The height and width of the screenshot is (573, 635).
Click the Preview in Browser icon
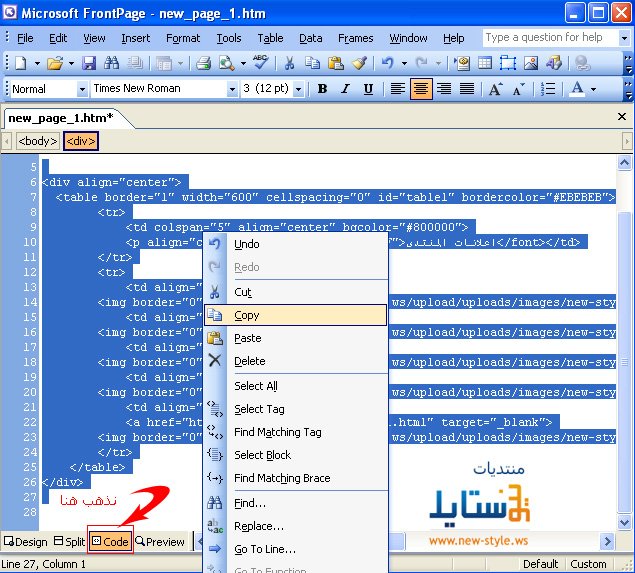226,63
